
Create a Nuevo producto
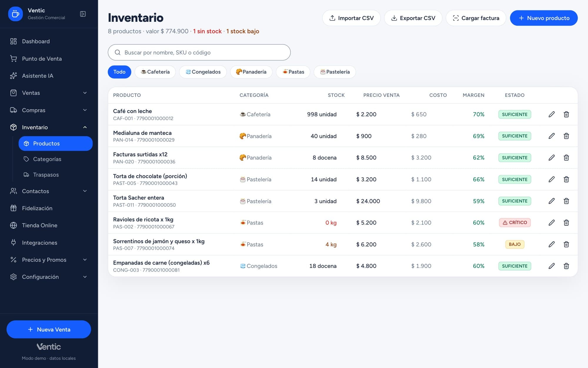pyautogui.click(x=544, y=18)
